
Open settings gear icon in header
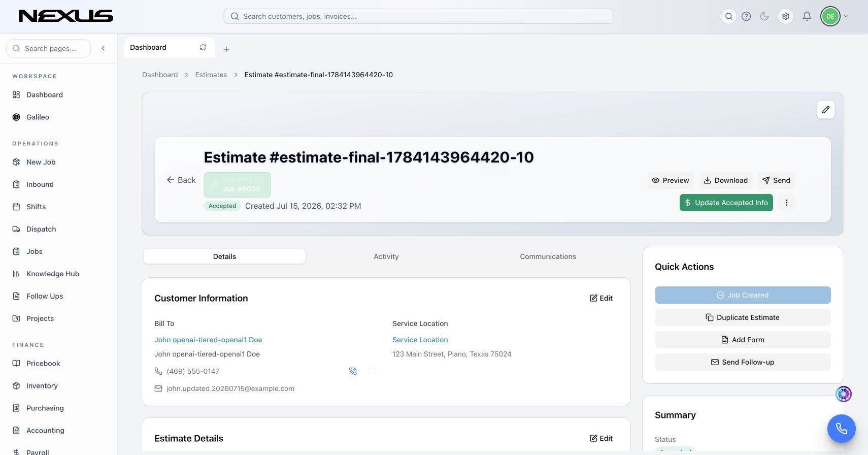coord(786,16)
